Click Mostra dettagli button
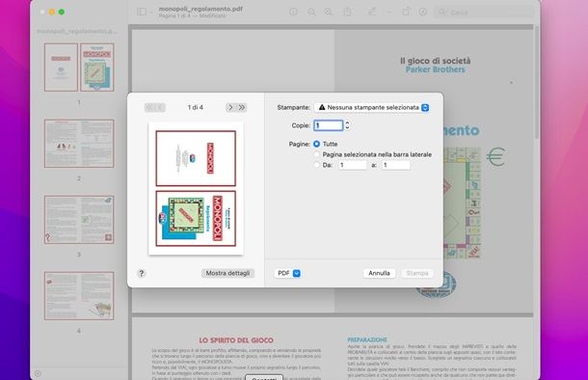Viewport: 588px width, 380px height. click(x=227, y=274)
